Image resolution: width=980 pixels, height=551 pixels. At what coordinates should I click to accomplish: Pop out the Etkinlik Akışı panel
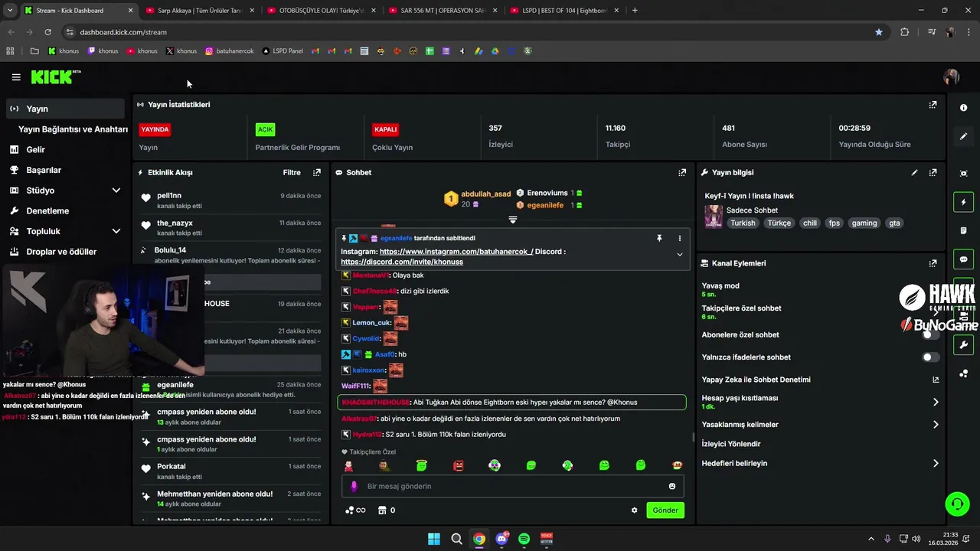(317, 173)
